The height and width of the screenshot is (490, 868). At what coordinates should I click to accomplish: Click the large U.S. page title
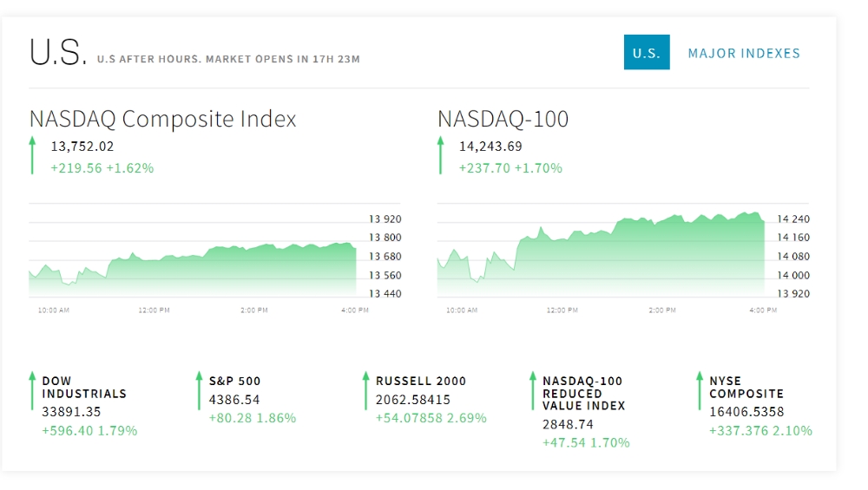58,53
